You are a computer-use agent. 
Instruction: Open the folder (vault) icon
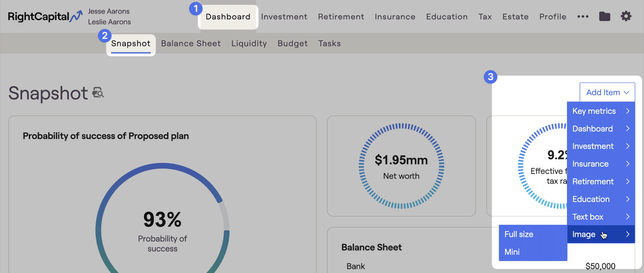[x=604, y=16]
